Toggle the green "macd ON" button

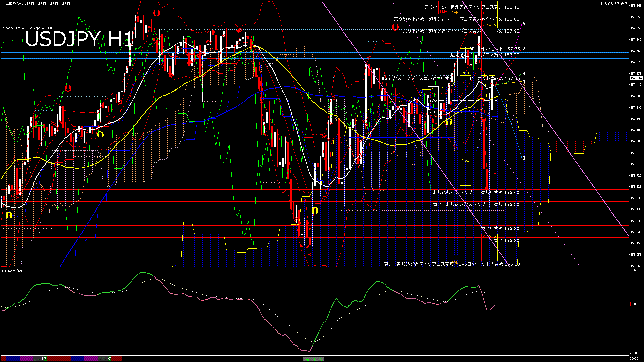click(313, 359)
